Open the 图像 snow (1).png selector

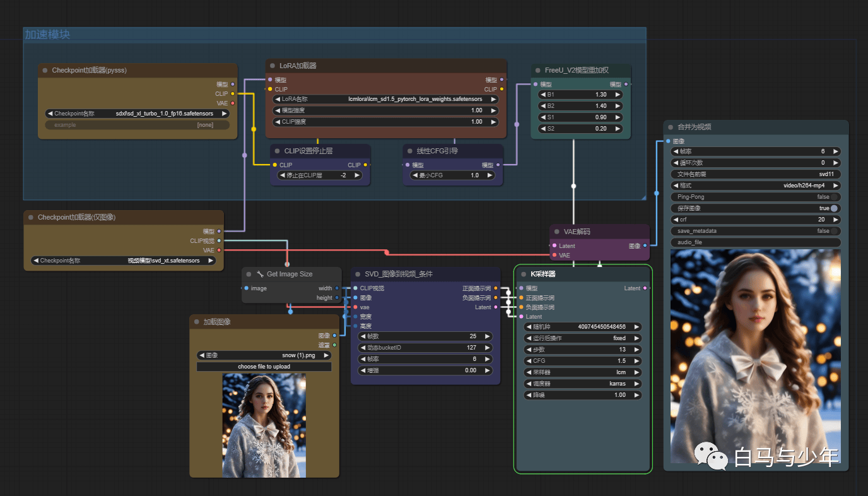pyautogui.click(x=264, y=355)
